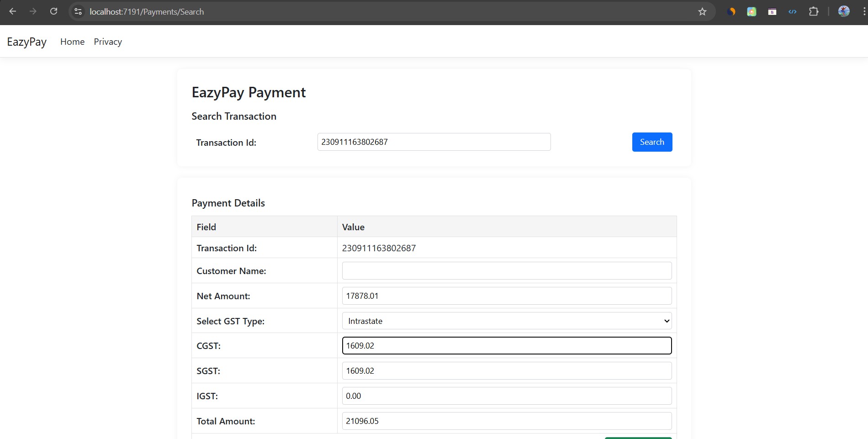Go to the Home nav link
Image resolution: width=868 pixels, height=439 pixels.
72,42
